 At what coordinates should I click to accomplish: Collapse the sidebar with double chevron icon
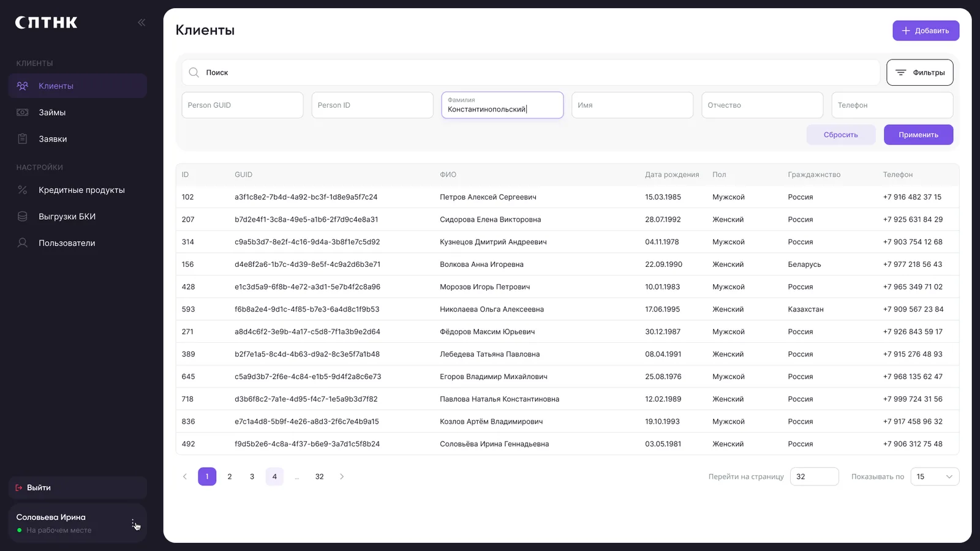click(x=141, y=23)
